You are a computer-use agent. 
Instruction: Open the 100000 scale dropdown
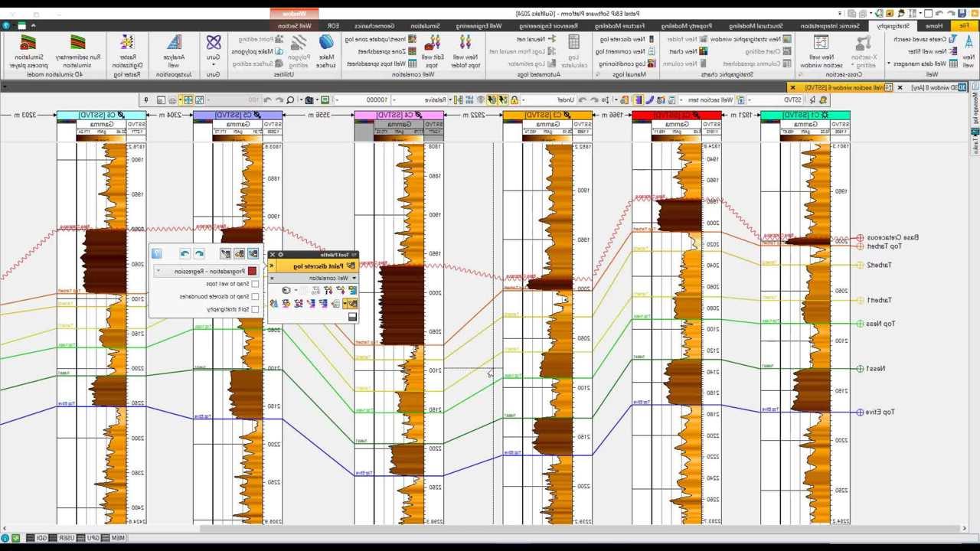pyautogui.click(x=363, y=100)
